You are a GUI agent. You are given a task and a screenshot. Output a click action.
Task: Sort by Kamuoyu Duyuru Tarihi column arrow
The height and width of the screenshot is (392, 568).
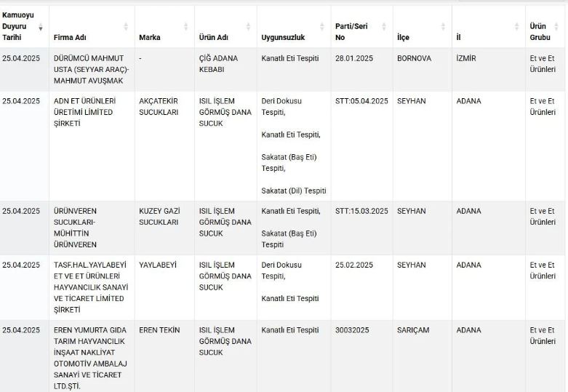(x=41, y=26)
